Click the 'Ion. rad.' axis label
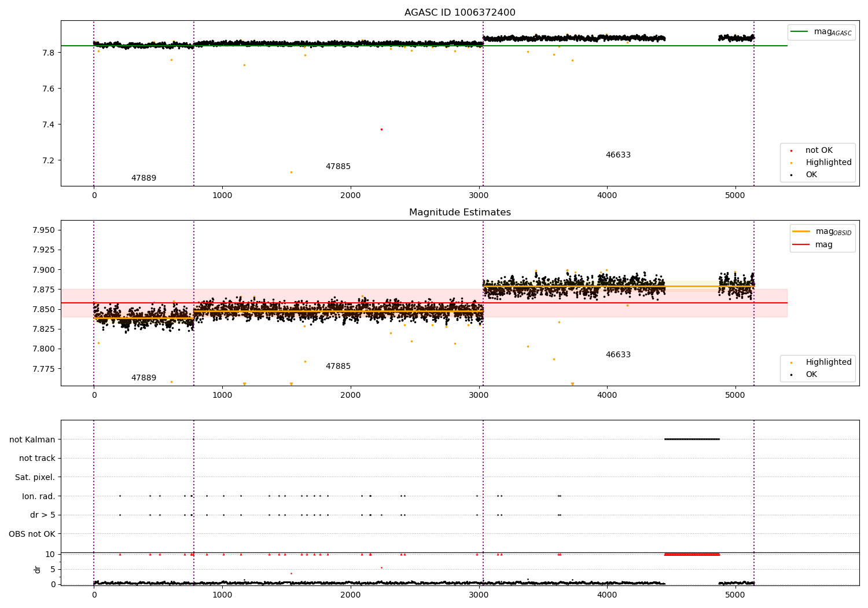 coord(39,496)
